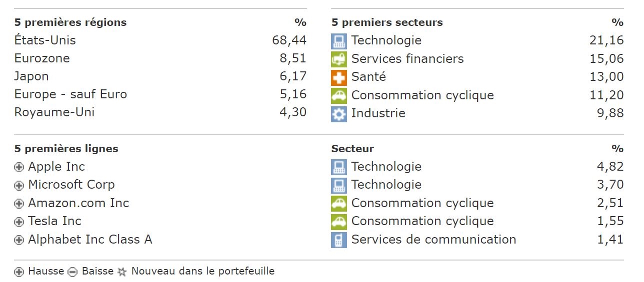Click the car icon beside Amazon's sector
Image resolution: width=644 pixels, height=282 pixels.
tap(338, 204)
